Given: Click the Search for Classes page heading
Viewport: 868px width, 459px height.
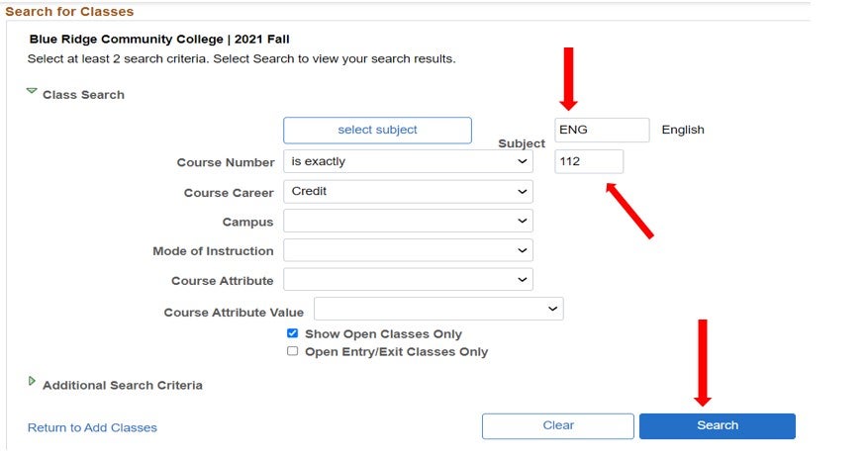Looking at the screenshot, I should tap(69, 11).
